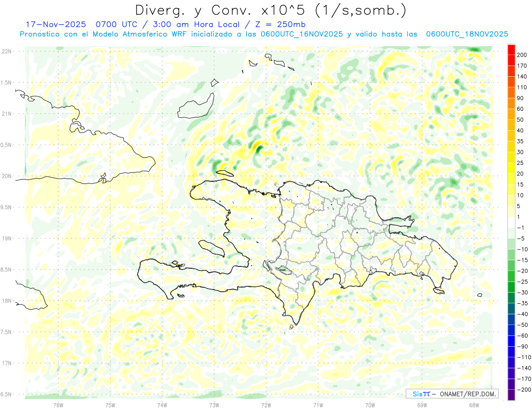Select the '-15' color scale label
This screenshot has width=532, height=411.
point(524,260)
